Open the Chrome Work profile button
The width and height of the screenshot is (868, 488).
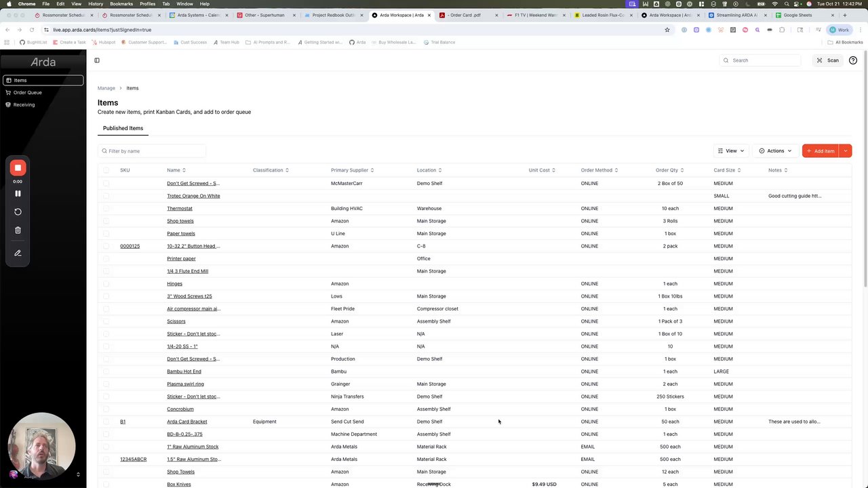tap(840, 30)
